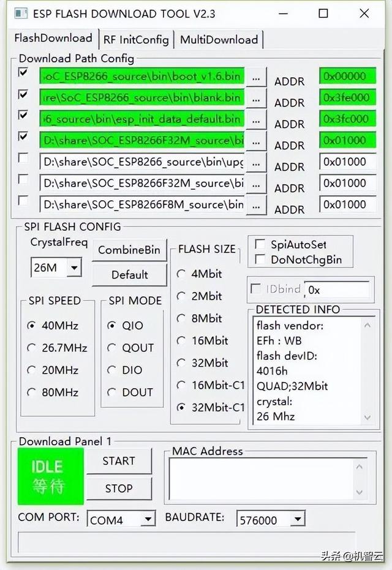392x570 pixels.
Task: Select 80MHz SPI speed
Action: click(53, 392)
